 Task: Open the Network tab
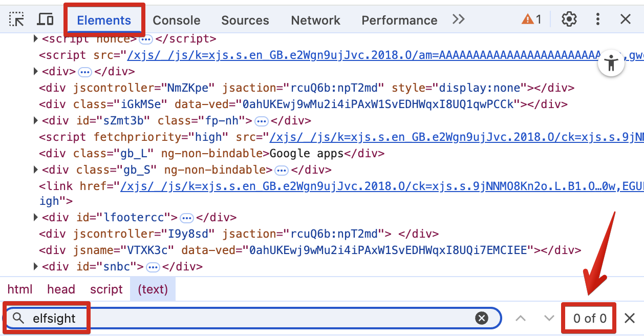point(315,20)
